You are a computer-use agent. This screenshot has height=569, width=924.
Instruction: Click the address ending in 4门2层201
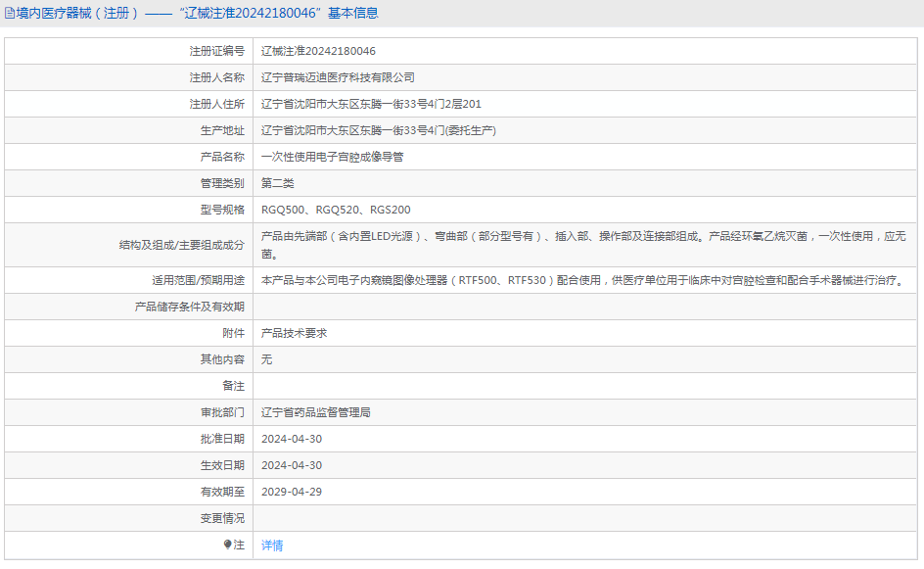coord(371,105)
